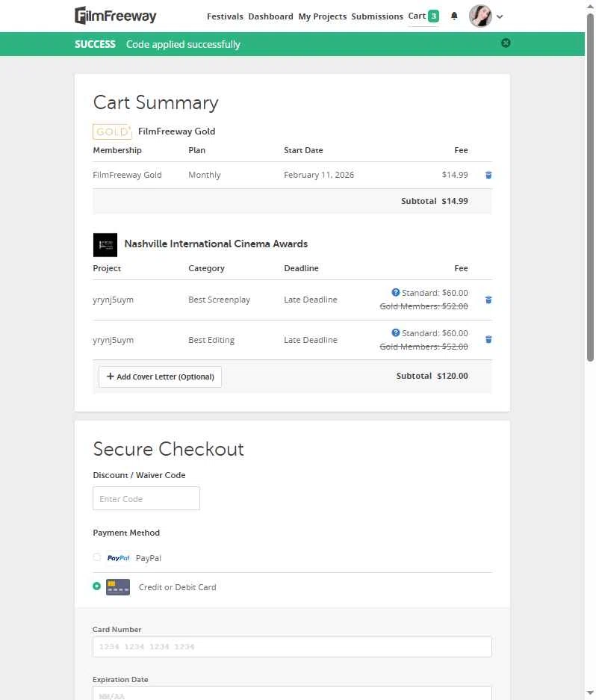Click the 'Subtotal $14.99' text
The width and height of the screenshot is (596, 700).
tap(435, 201)
